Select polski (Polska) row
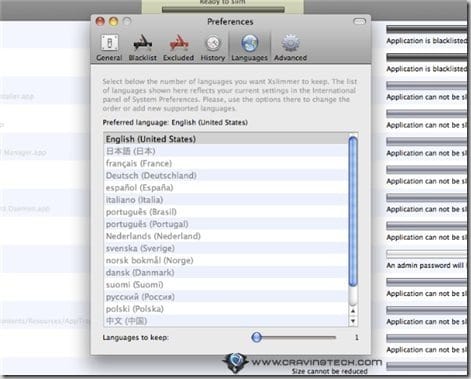 (226, 309)
